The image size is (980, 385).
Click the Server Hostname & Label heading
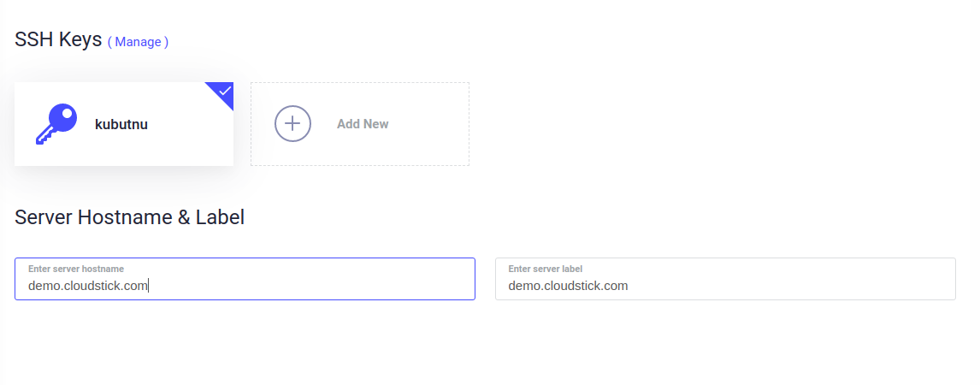[130, 217]
